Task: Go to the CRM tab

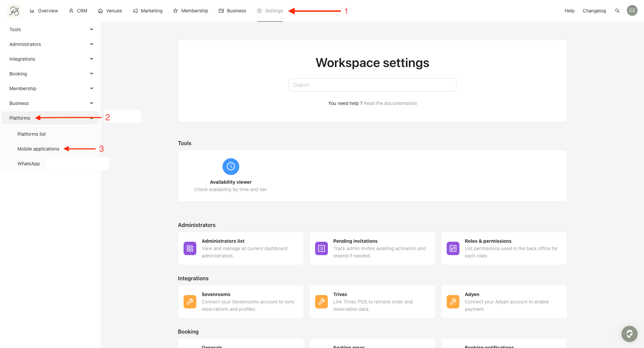Action: [78, 11]
